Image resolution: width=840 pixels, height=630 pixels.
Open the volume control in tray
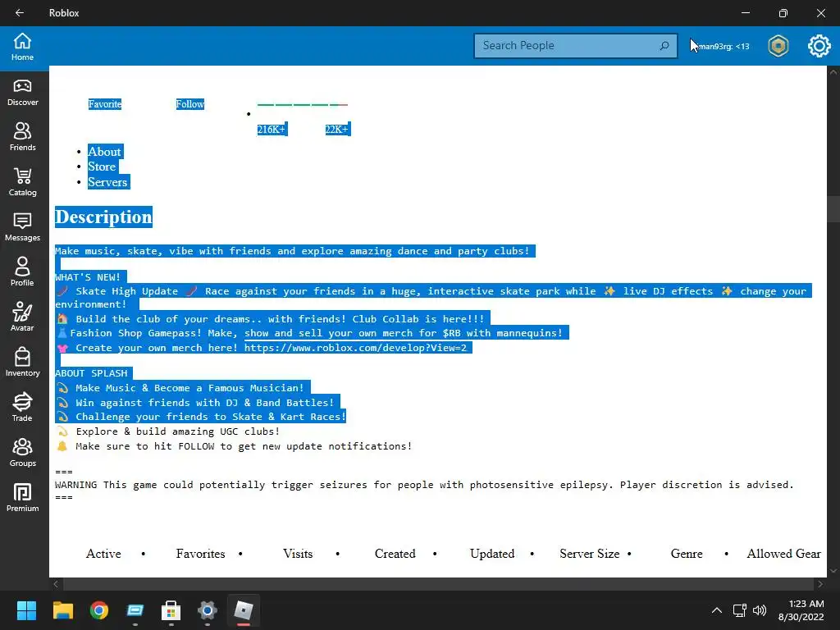point(759,610)
